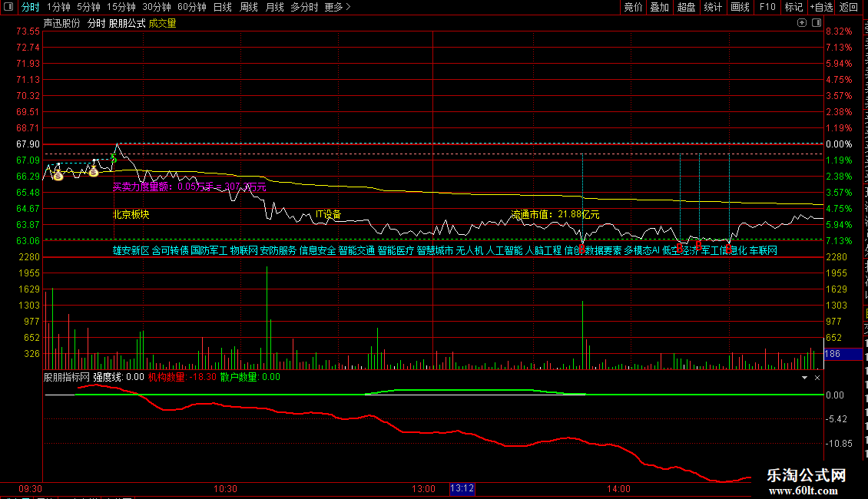Click the stock name 声迅股份
Viewport: 868px width, 499px height.
click(x=62, y=23)
